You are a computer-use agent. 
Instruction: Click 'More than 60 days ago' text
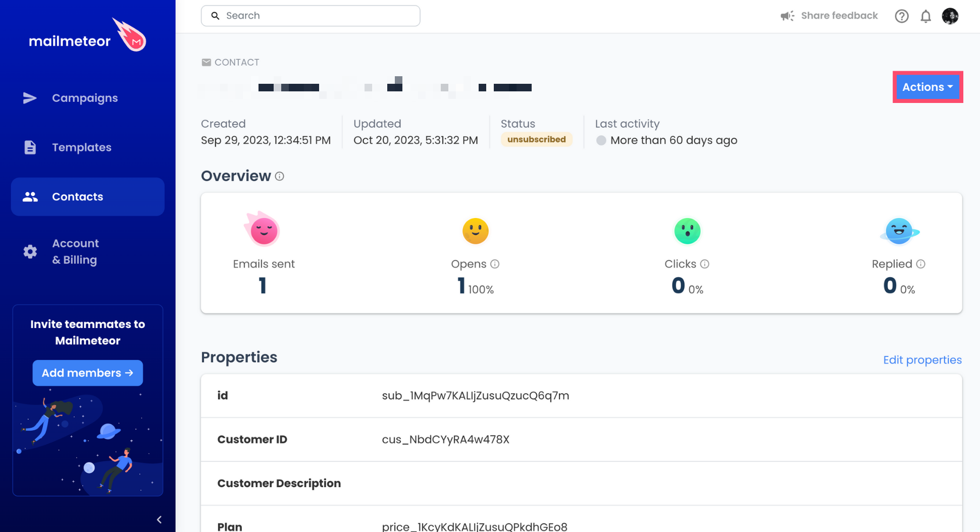point(674,140)
